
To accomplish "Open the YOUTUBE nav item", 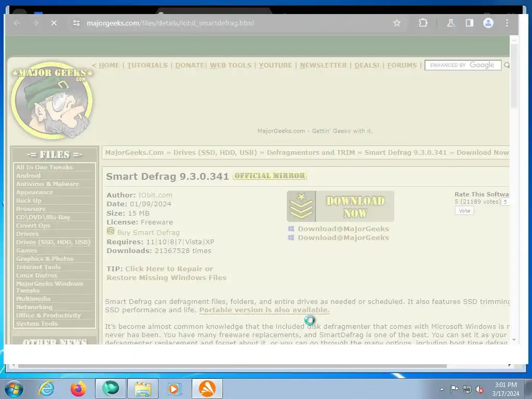I will tap(275, 65).
